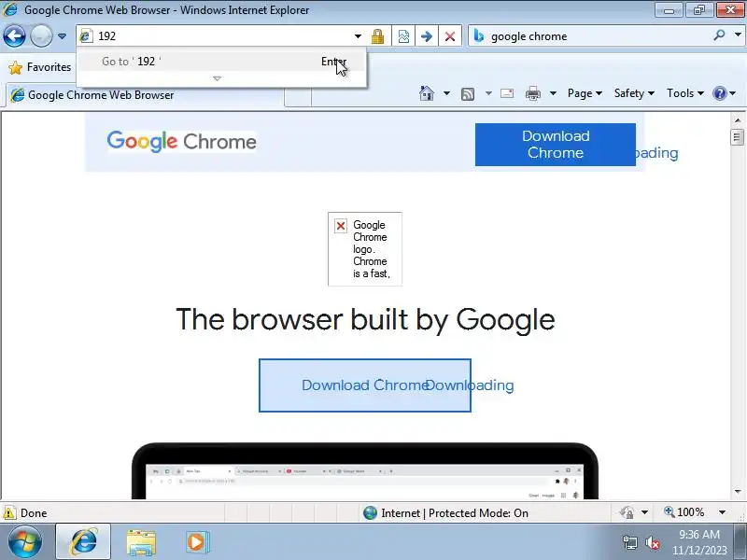Open the feeds dropdown arrow

[x=488, y=93]
